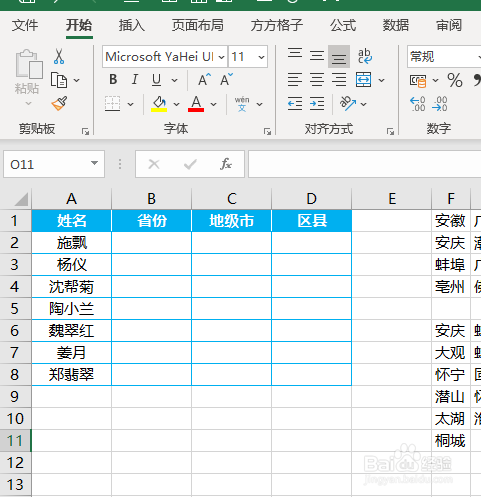Viewport: 481px width, 497px height.
Task: Expand fill color palette arrow
Action: tap(176, 104)
